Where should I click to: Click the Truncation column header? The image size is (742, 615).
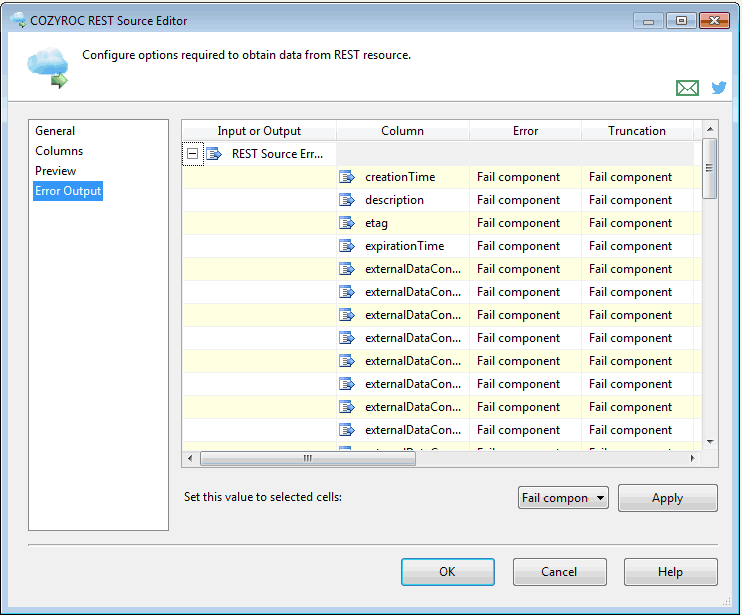(637, 131)
